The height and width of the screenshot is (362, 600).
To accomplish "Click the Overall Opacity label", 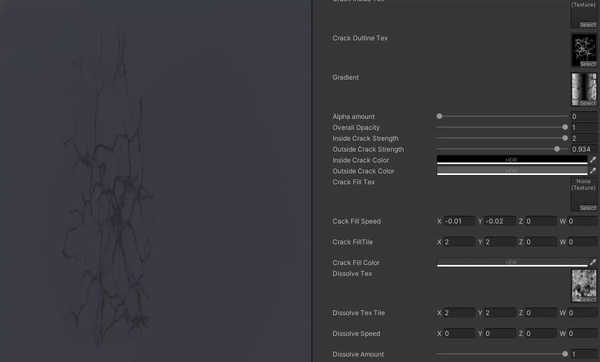I will click(356, 127).
